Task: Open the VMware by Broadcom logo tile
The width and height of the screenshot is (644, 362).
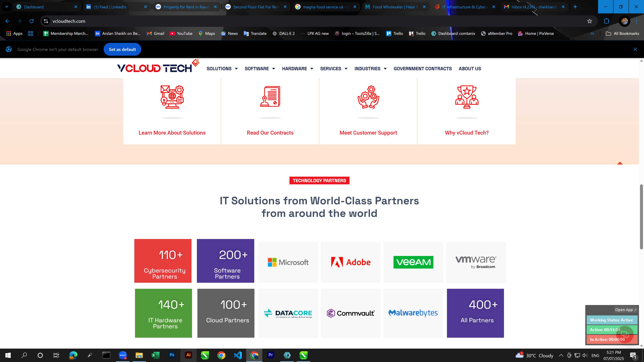Action: (x=476, y=262)
